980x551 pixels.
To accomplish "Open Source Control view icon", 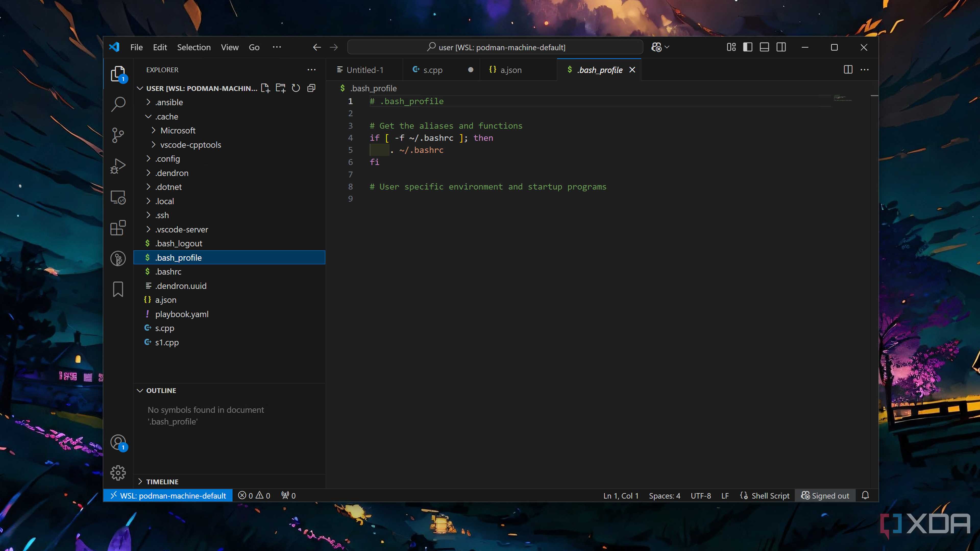I will [x=118, y=135].
